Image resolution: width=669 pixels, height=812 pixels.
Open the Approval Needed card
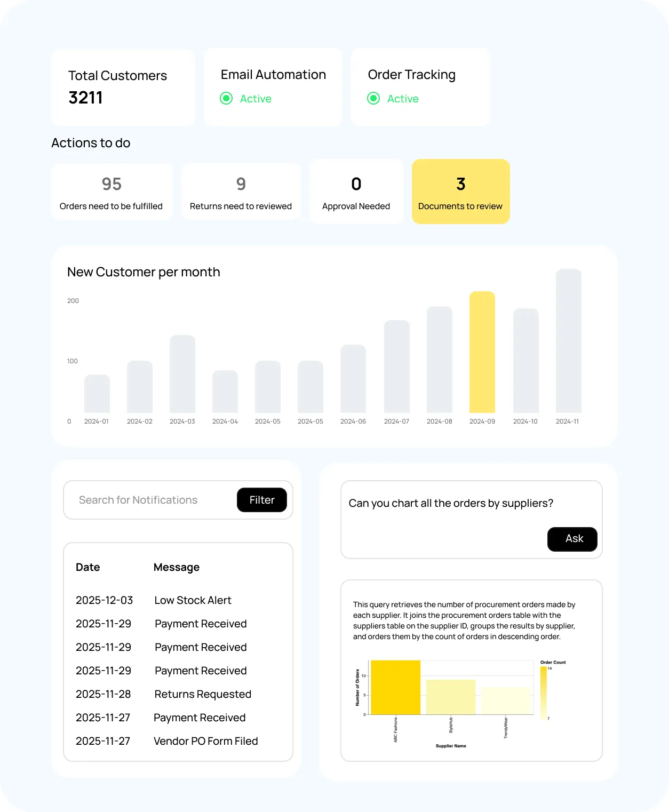click(356, 192)
